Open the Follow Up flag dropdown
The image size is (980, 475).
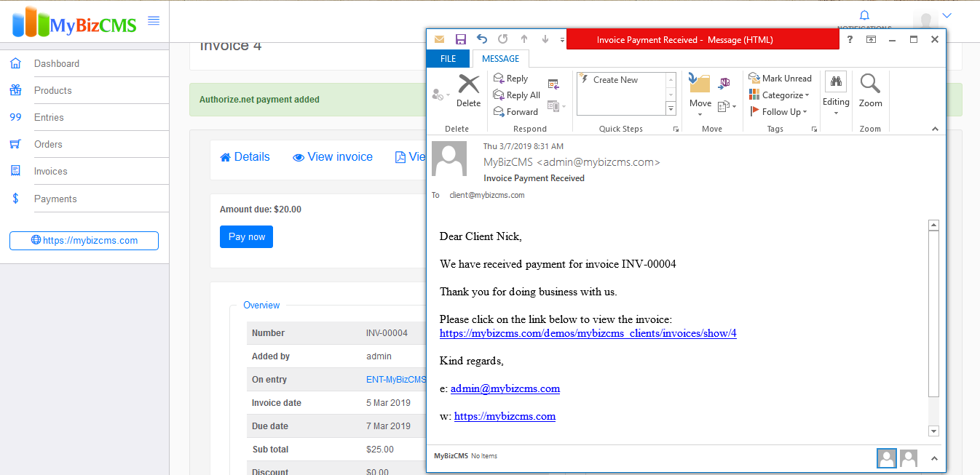778,112
